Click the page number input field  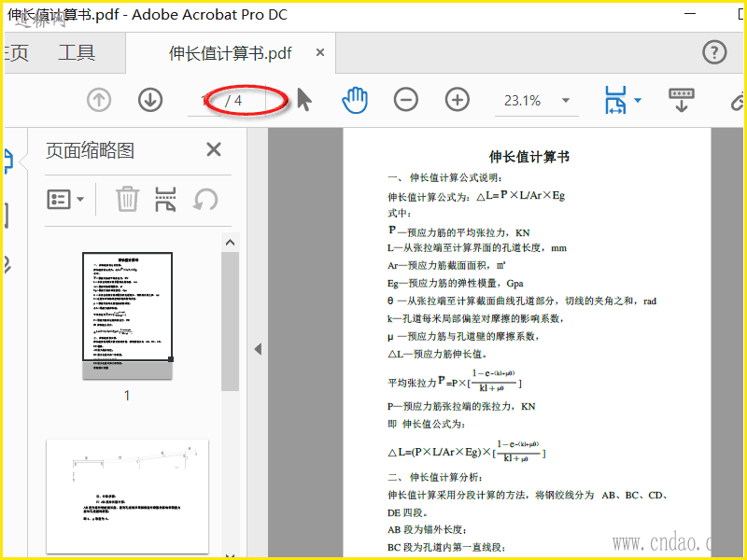[x=204, y=101]
